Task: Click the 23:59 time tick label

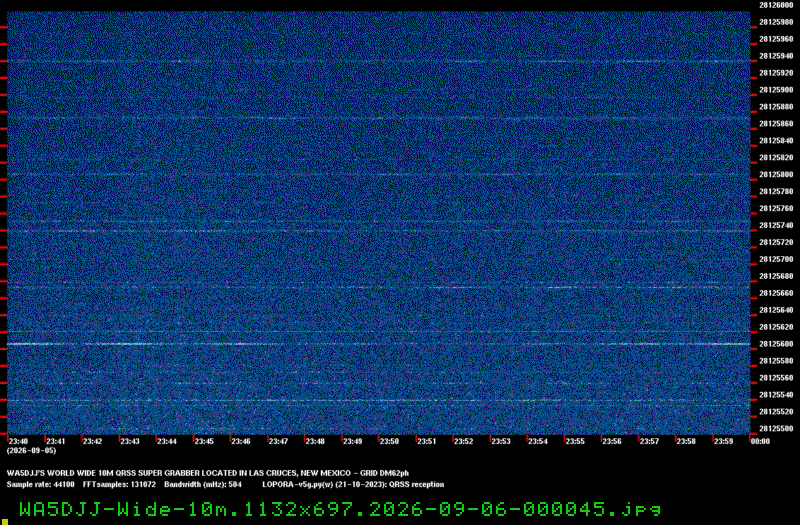Action: click(x=723, y=441)
